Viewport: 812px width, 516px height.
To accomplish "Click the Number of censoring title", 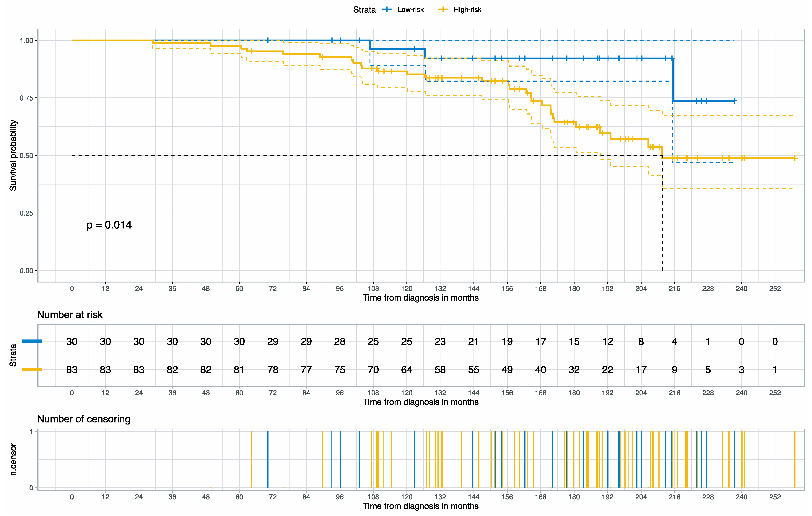I will coord(84,419).
